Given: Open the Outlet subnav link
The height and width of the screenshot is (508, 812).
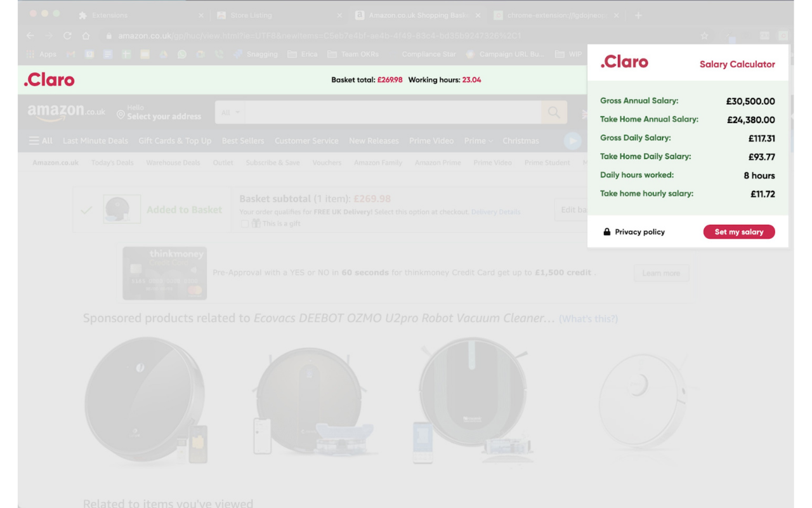Looking at the screenshot, I should tap(223, 163).
